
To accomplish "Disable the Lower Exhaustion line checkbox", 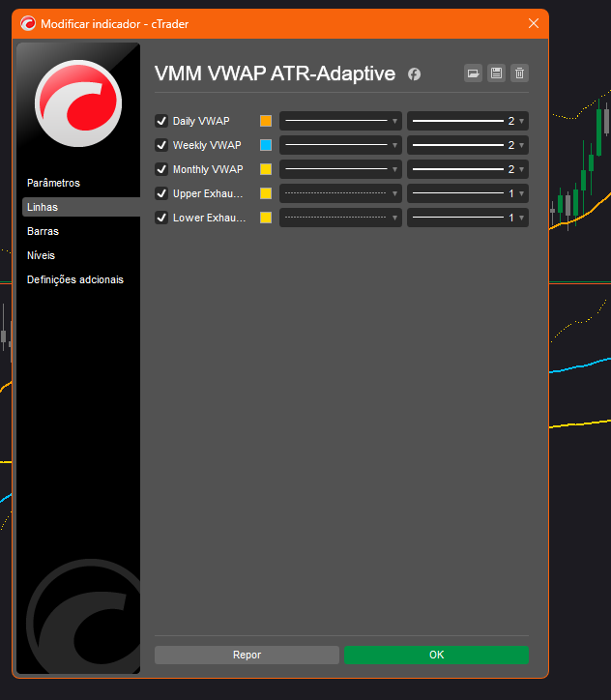I will click(161, 218).
